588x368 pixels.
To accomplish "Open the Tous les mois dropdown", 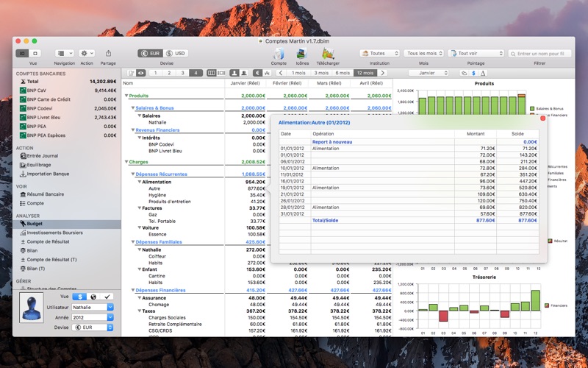I will pos(424,53).
